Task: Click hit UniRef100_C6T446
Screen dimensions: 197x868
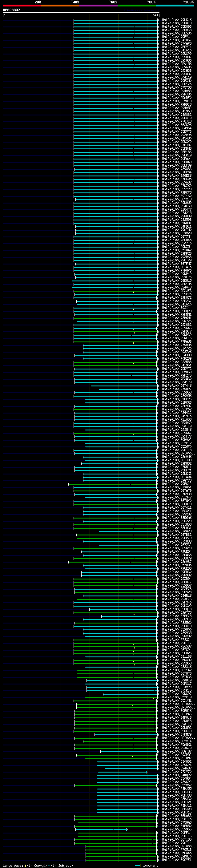Action: (x=177, y=386)
